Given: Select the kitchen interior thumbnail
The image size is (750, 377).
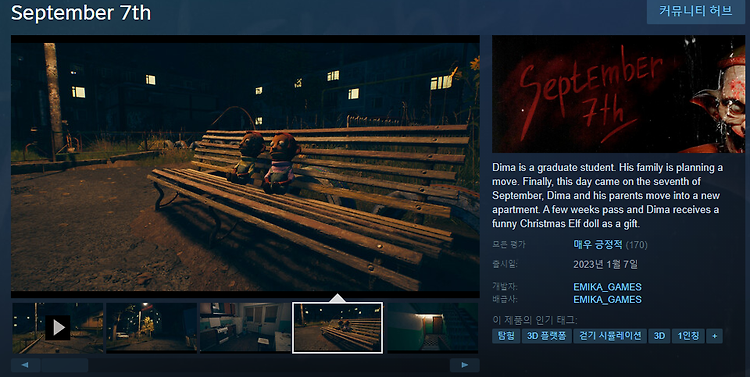Looking at the screenshot, I should coord(245,328).
